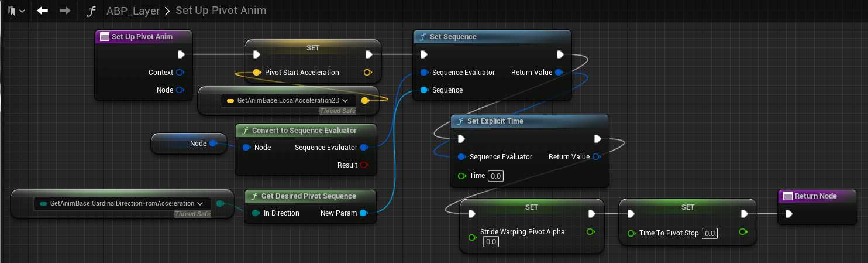Click Return Node execution input pin
Image resolution: width=868 pixels, height=263 pixels.
(788, 214)
